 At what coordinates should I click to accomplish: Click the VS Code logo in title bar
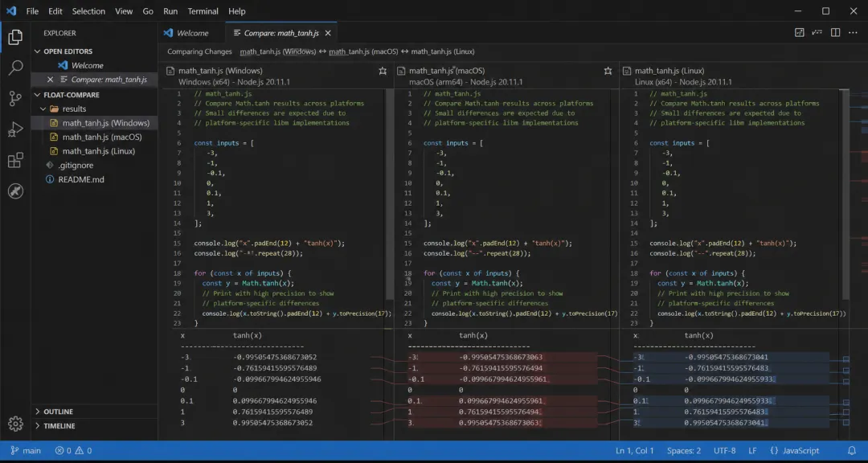(x=11, y=11)
